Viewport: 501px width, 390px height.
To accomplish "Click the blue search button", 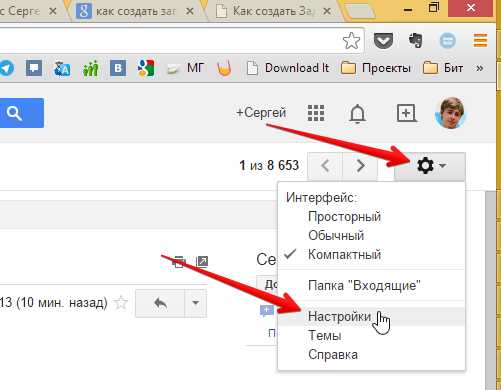I will (x=22, y=113).
